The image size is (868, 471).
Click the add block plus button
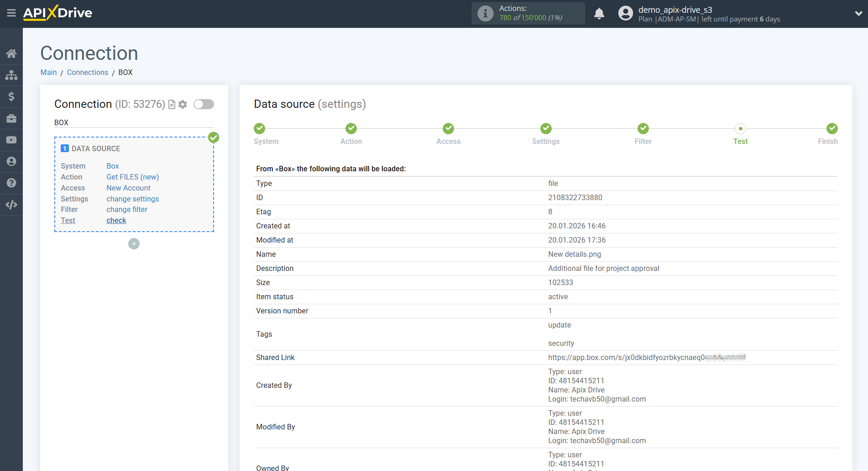point(134,244)
